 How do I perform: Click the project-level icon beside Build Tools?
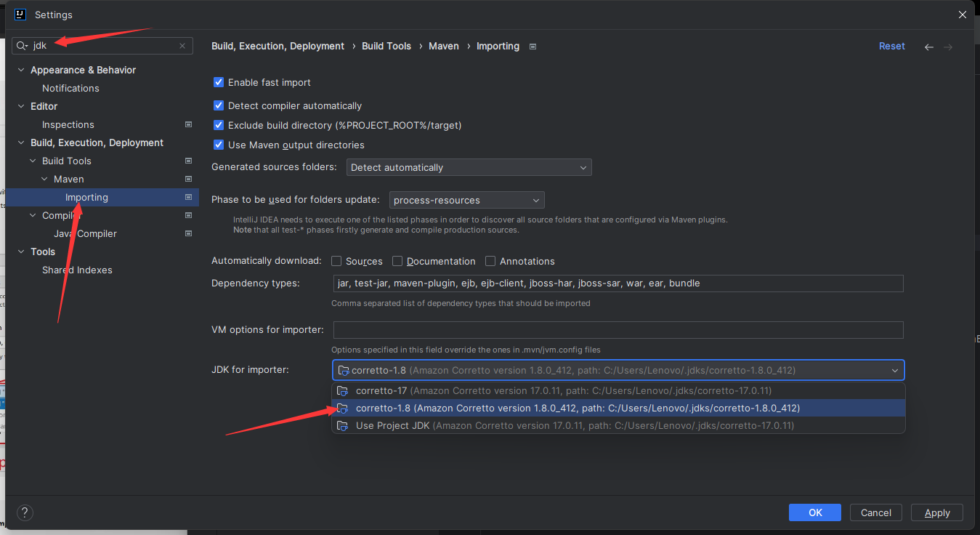click(188, 161)
